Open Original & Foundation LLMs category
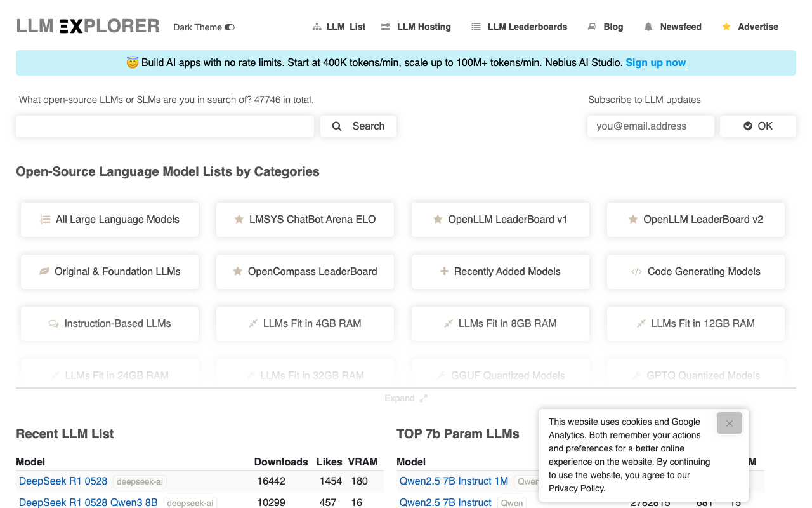The width and height of the screenshot is (812, 508). 110,272
